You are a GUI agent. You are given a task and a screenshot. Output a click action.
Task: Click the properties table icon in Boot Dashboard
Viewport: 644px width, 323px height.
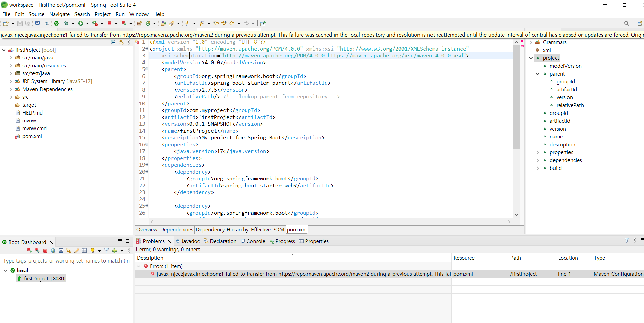click(84, 251)
